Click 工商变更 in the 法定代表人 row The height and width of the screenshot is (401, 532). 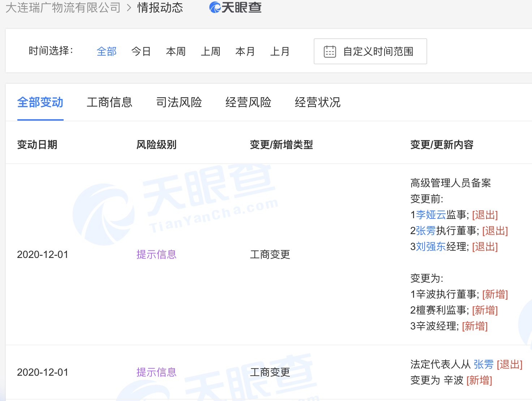click(x=270, y=372)
